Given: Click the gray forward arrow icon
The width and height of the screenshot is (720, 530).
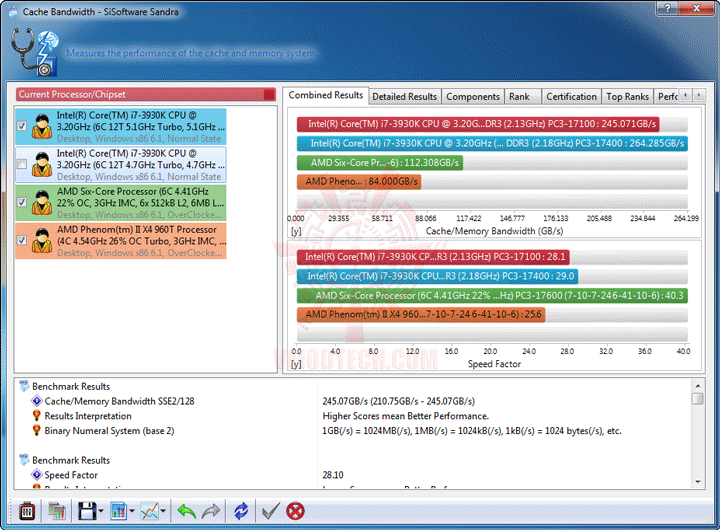Looking at the screenshot, I should tap(211, 511).
